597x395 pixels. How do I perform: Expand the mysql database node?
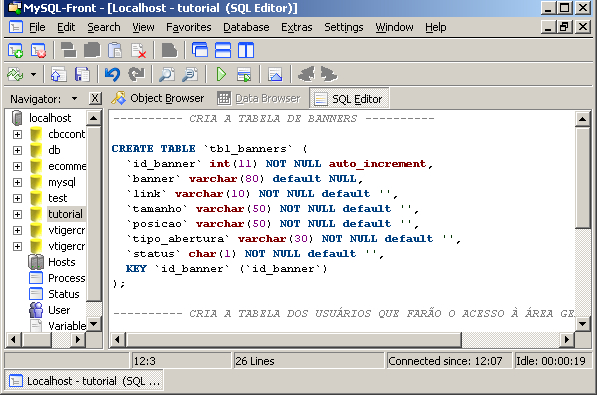(17, 182)
